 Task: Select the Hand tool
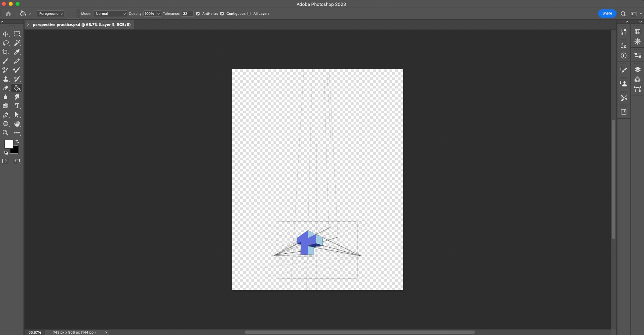tap(17, 124)
